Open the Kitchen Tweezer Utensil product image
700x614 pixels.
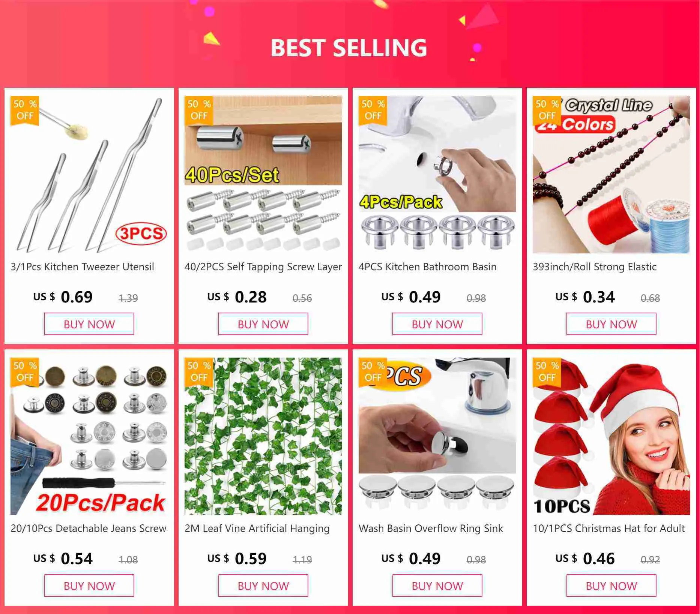point(89,175)
